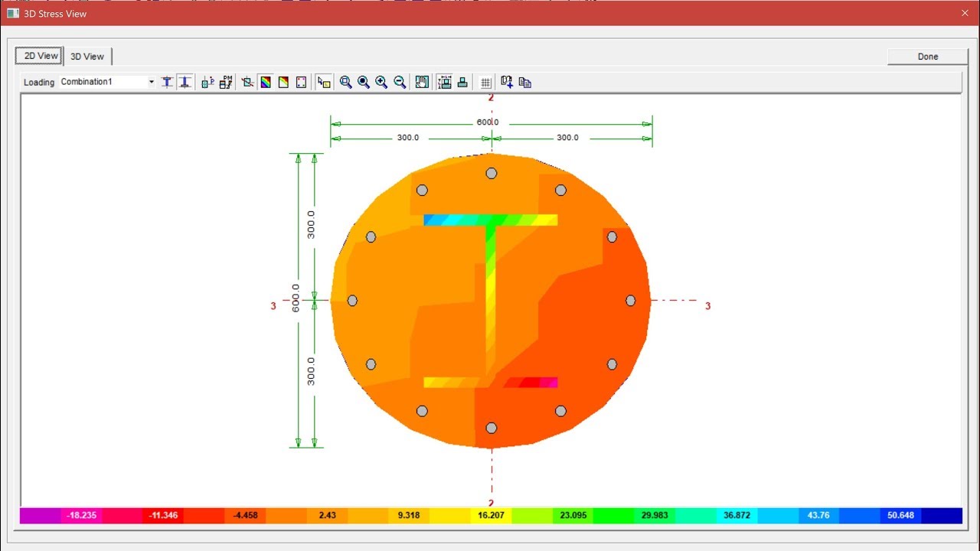Activate the Zoom In magnifier tool
The height and width of the screenshot is (551, 980).
pos(381,82)
